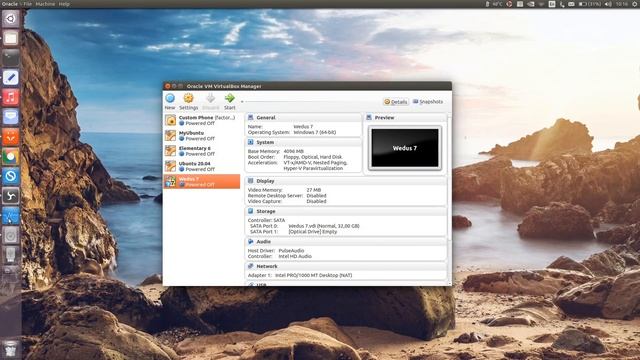Click the Oracle app name in top bar
Image resolution: width=640 pixels, height=360 pixels.
[10, 4]
